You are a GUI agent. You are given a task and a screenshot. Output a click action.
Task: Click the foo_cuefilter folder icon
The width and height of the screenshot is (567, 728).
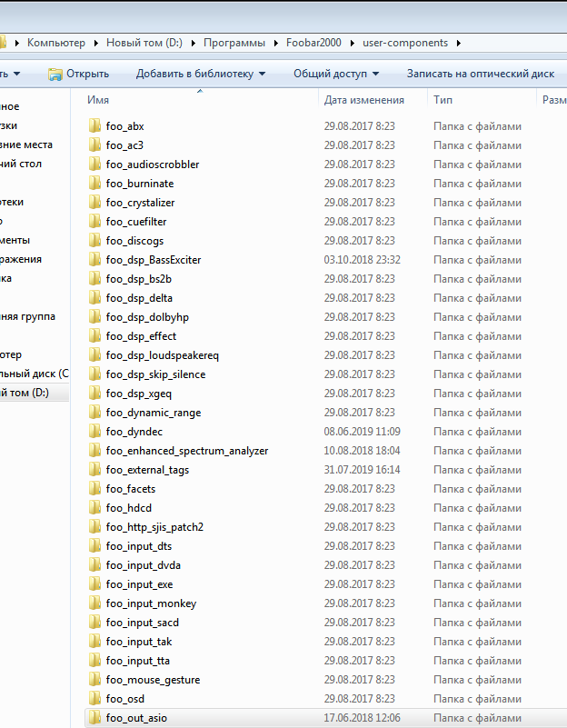click(x=94, y=221)
